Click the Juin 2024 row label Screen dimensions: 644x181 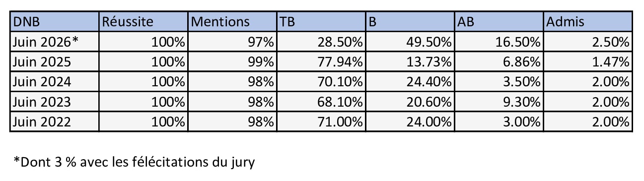tap(54, 82)
